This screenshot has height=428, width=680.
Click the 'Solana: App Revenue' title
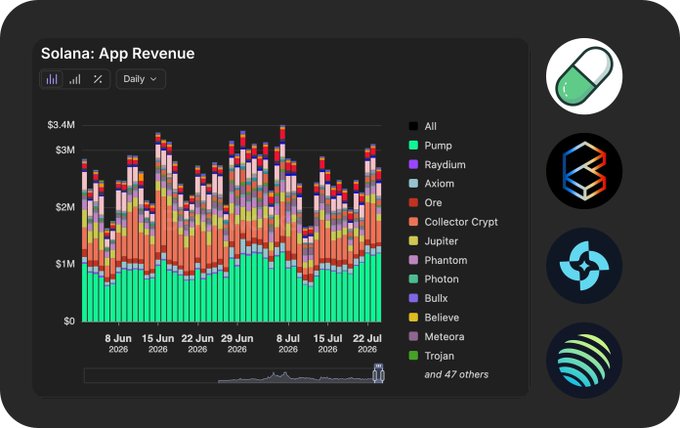118,53
